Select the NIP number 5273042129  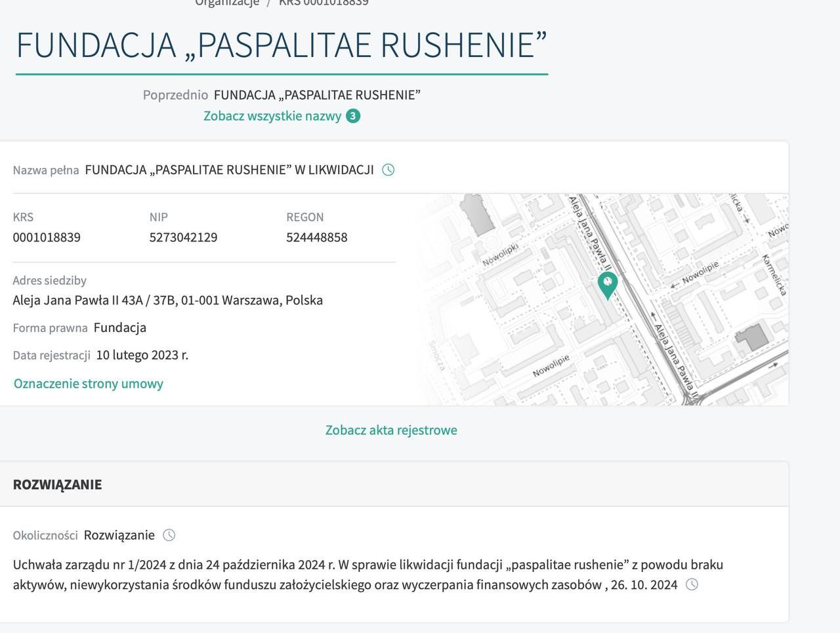click(x=184, y=237)
